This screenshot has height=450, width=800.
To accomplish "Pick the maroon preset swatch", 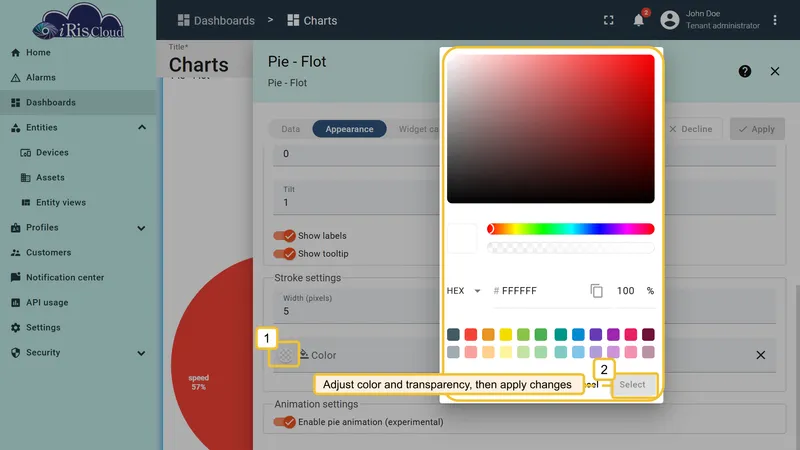I will click(648, 335).
